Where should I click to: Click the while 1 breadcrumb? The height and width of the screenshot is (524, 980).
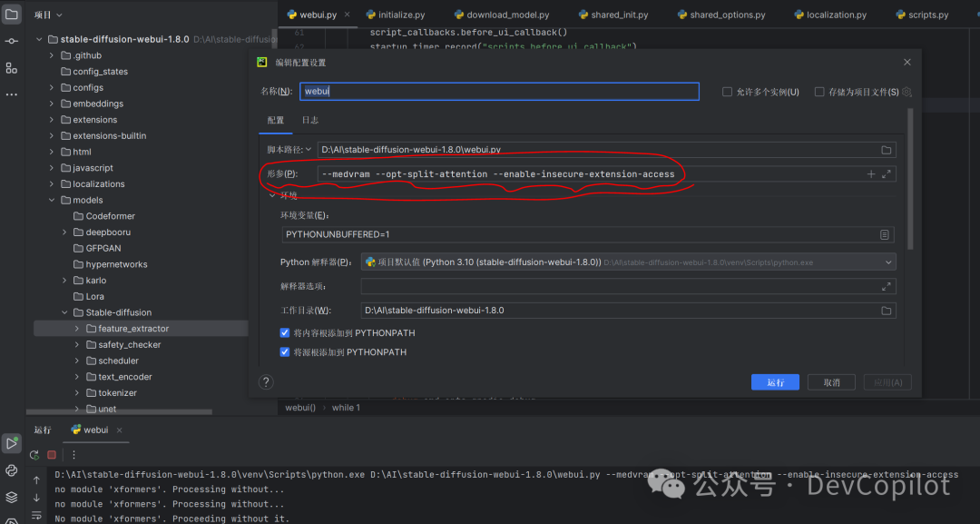click(346, 408)
